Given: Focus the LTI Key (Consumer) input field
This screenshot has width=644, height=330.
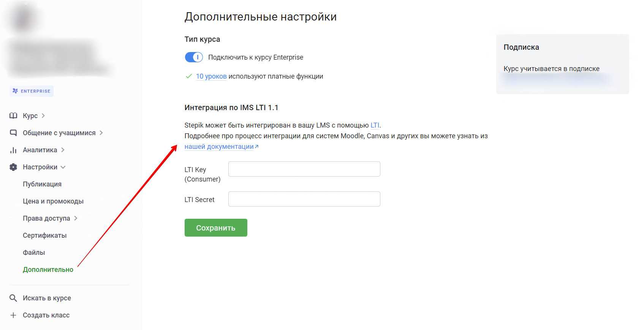Looking at the screenshot, I should [x=304, y=169].
